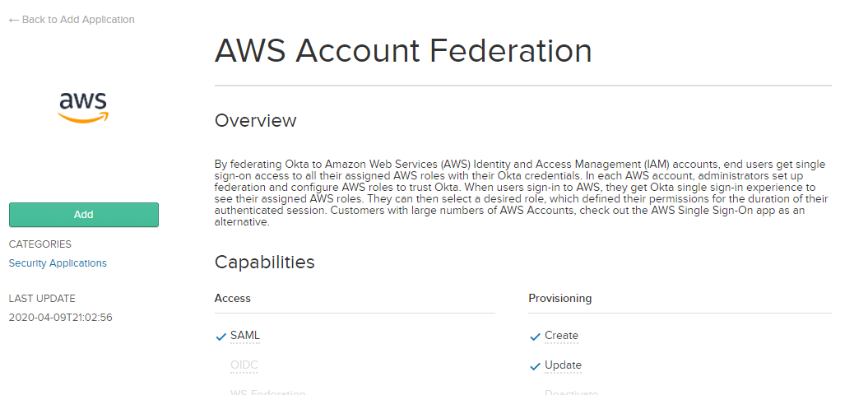
Task: Click the Access column header
Action: (233, 298)
